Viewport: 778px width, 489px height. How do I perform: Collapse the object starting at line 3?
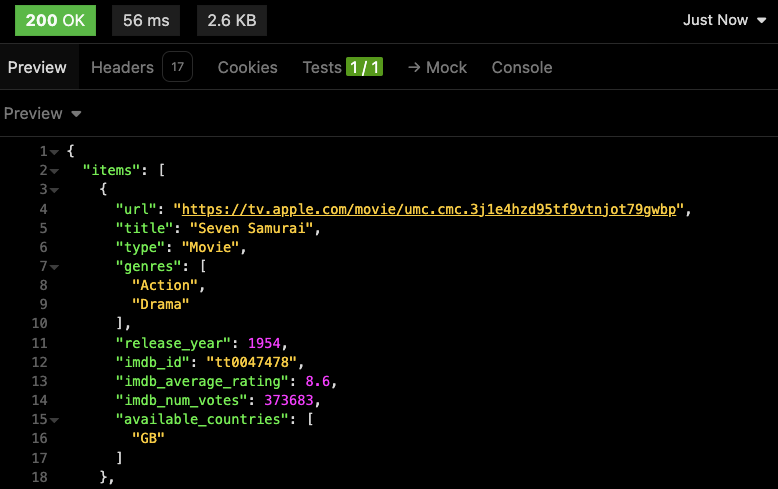(x=54, y=190)
